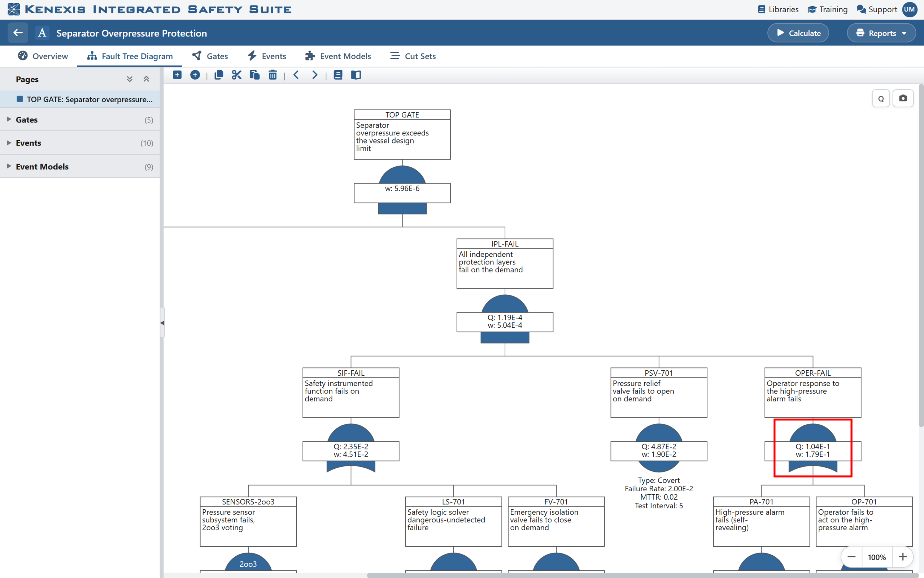
Task: Click the trash delete icon
Action: coord(273,75)
